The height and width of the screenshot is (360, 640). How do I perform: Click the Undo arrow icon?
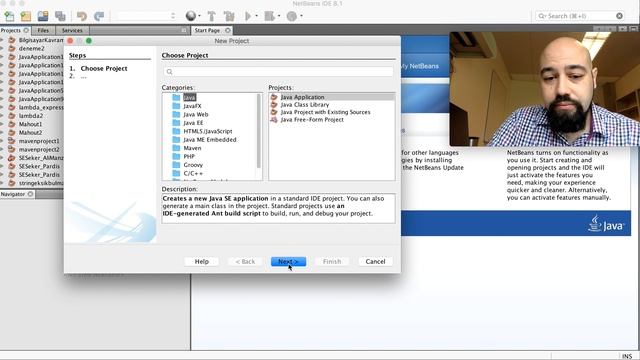coord(82,16)
